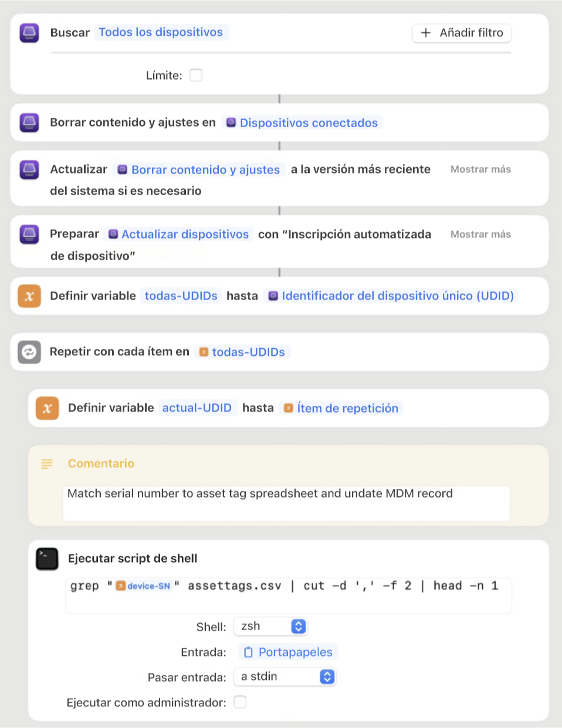Select the Definir variable todas-UDIDs icon
Image resolution: width=562 pixels, height=728 pixels.
[29, 296]
